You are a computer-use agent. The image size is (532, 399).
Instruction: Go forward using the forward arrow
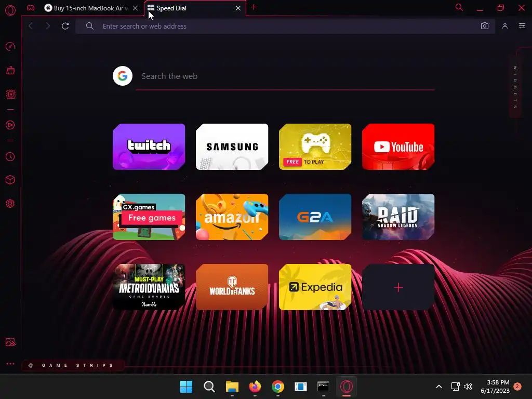48,26
